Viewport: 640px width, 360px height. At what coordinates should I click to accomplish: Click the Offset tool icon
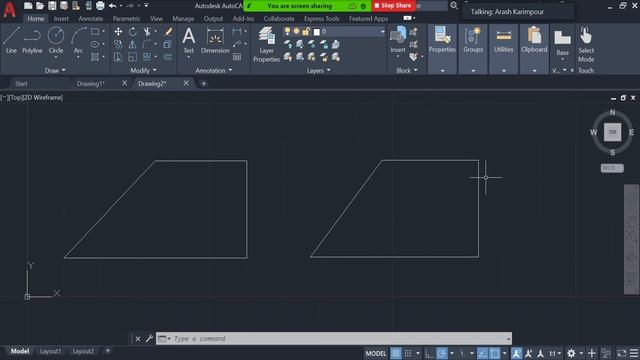(168, 57)
